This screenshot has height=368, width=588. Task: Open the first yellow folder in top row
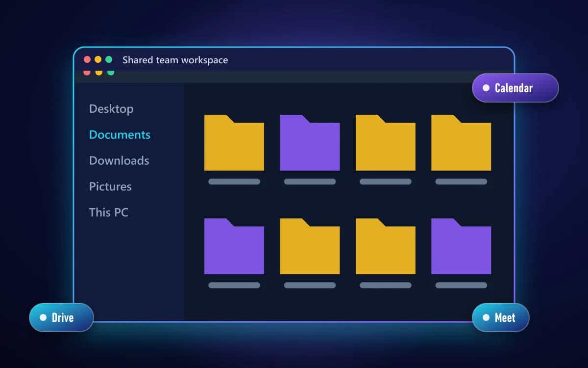click(x=234, y=143)
